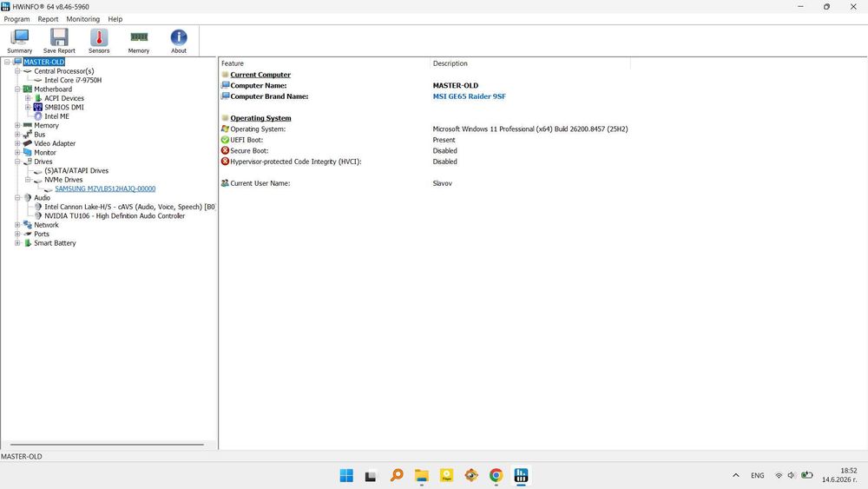This screenshot has width=868, height=489.
Task: Select Central Processor(s) in the tree
Action: coord(63,71)
